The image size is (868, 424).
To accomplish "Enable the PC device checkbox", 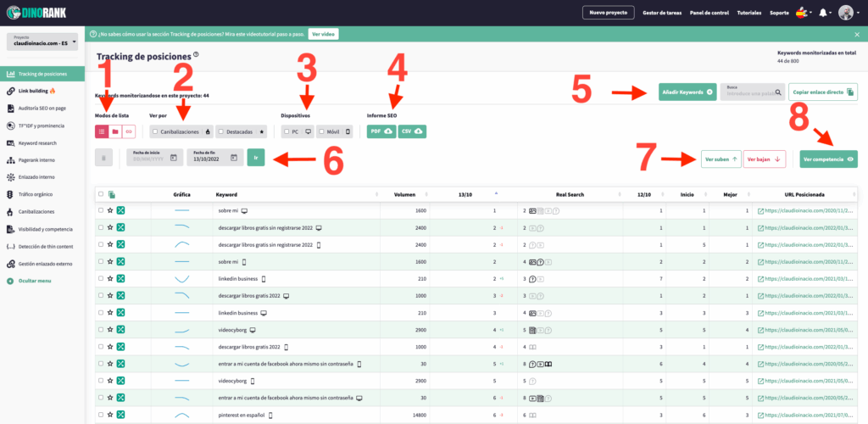I will pyautogui.click(x=287, y=131).
